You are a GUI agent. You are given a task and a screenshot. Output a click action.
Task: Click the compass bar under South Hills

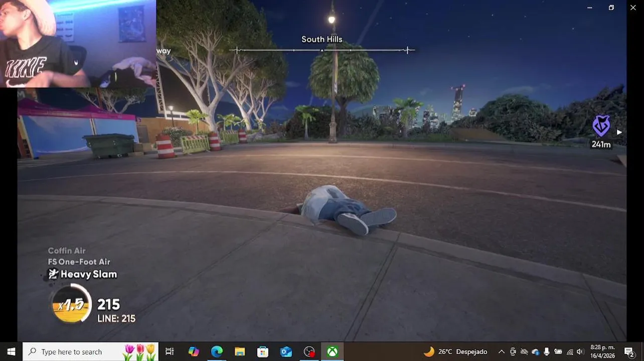pyautogui.click(x=321, y=50)
